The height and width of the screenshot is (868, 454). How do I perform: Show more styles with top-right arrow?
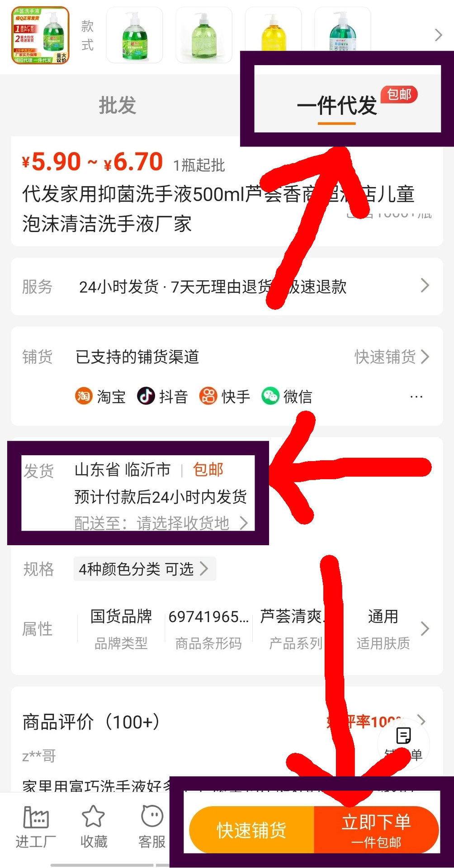(x=438, y=35)
